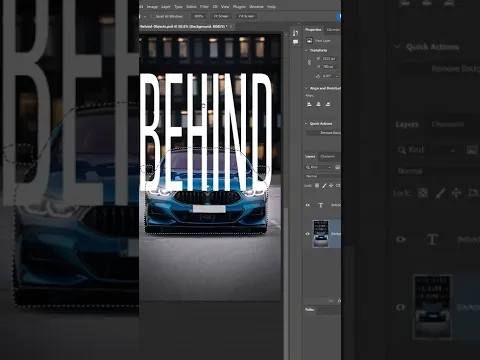Switch to the Channels tab
The image size is (480, 360).
327,156
